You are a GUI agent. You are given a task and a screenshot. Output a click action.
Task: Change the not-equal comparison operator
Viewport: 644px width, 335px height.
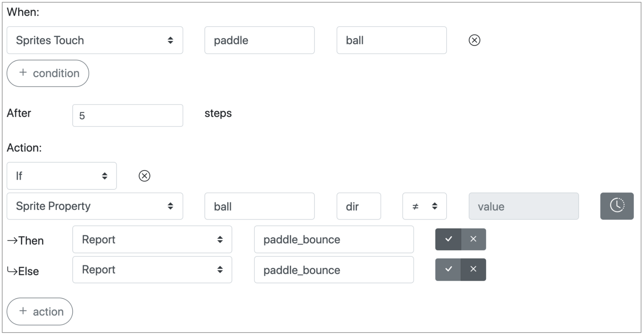(424, 206)
